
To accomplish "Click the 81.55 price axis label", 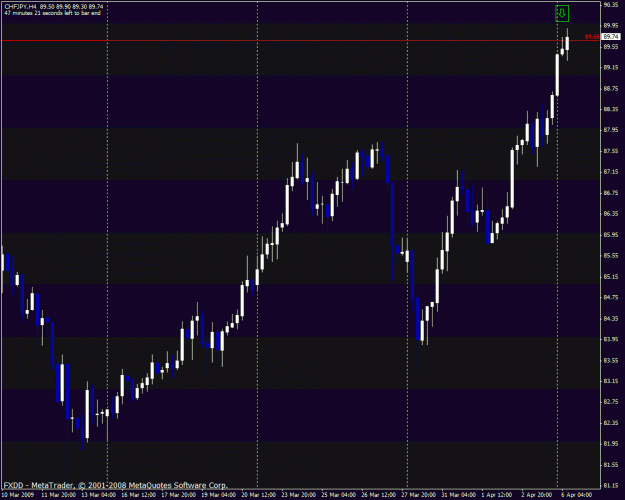I will pyautogui.click(x=611, y=465).
